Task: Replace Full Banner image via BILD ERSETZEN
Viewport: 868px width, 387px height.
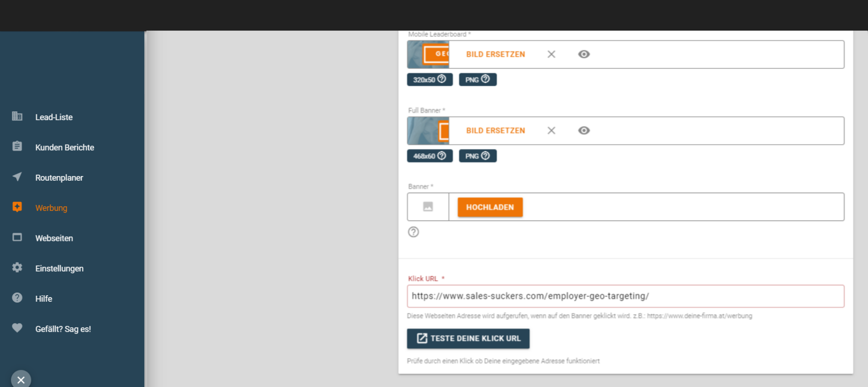Action: tap(496, 131)
